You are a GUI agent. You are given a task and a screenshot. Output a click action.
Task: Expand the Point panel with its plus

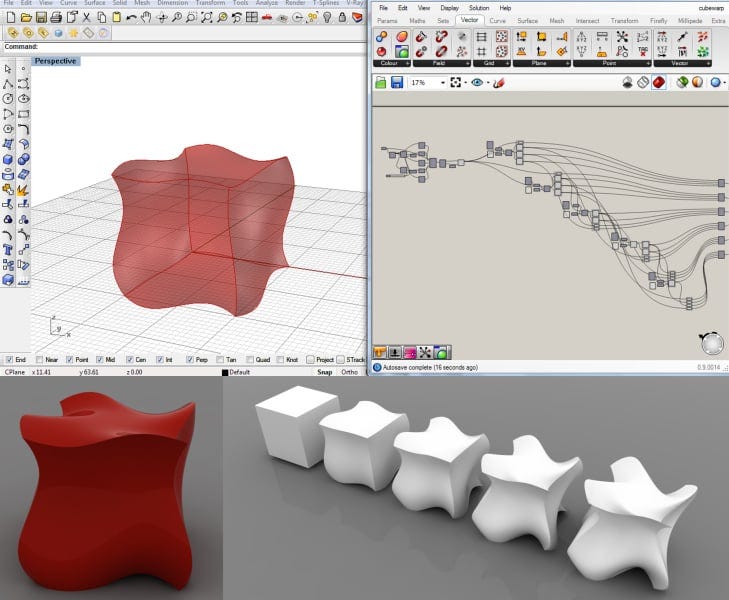click(648, 63)
